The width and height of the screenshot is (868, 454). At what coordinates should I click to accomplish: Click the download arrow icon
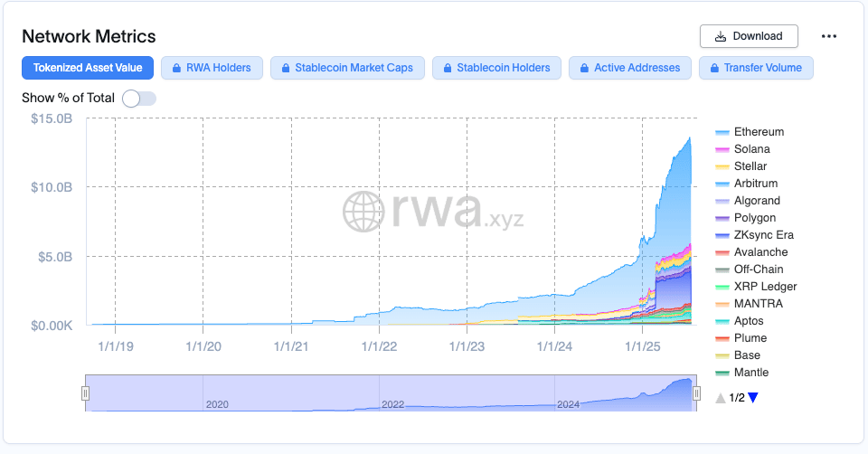point(721,36)
